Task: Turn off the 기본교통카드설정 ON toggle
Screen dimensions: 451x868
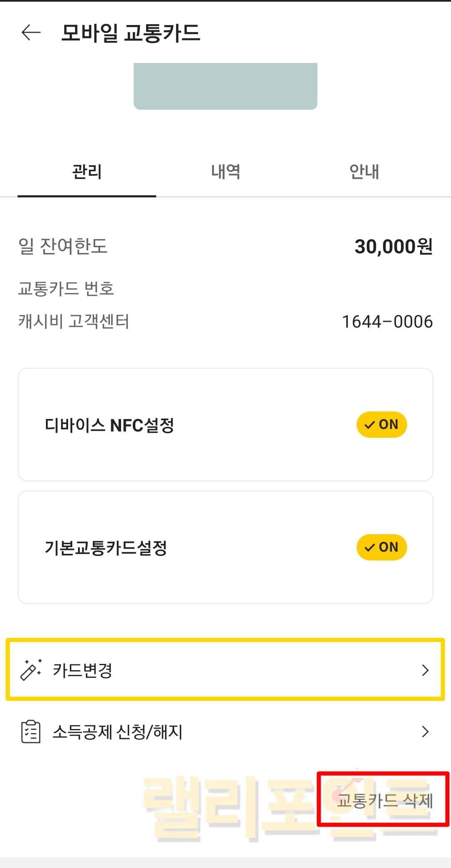Action: click(381, 547)
